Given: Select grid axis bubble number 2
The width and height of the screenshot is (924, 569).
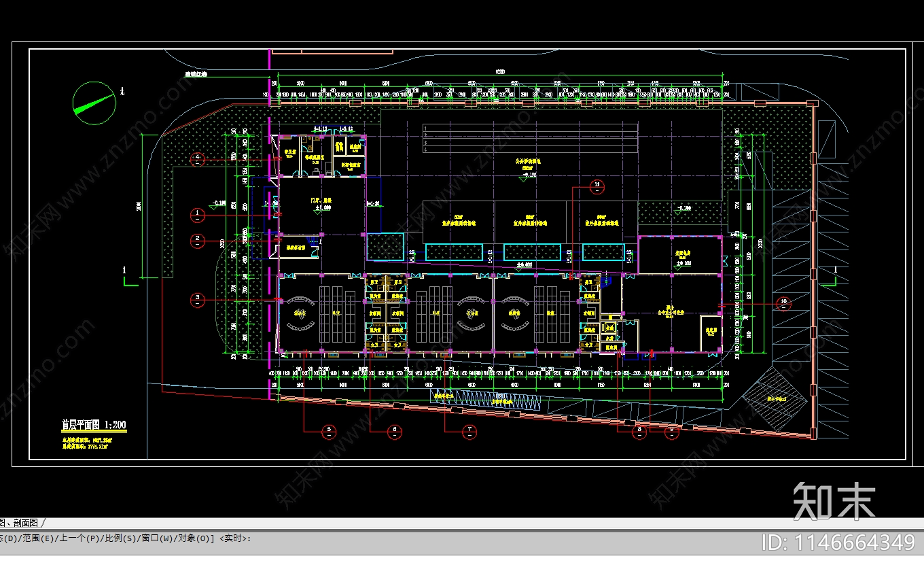Looking at the screenshot, I should coord(197,241).
